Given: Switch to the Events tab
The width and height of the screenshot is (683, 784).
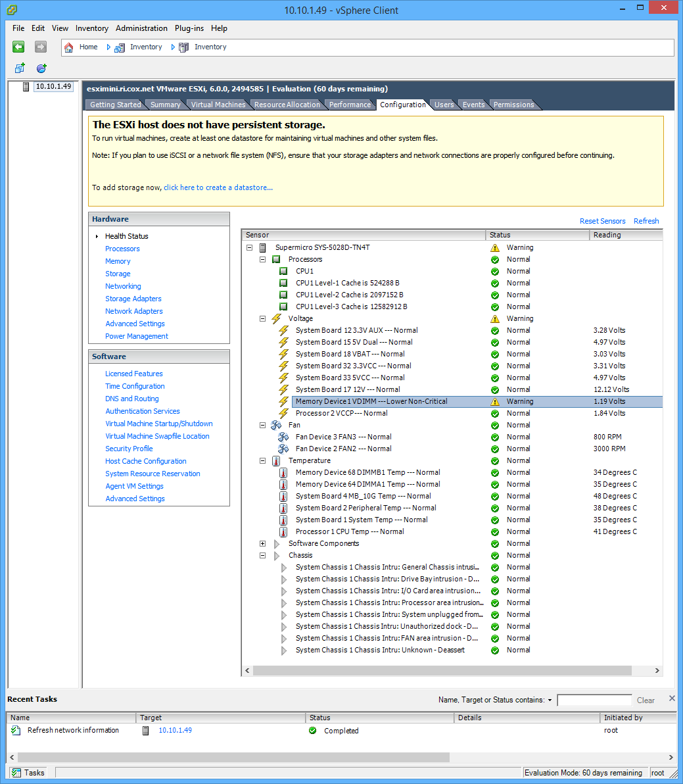Looking at the screenshot, I should tap(473, 105).
